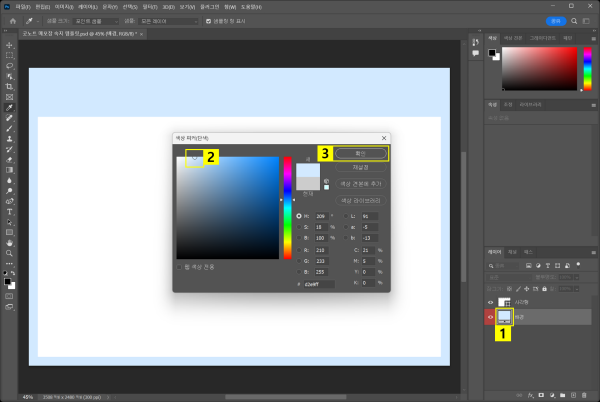
Task: Select the Rectangular Marquee tool
Action: coord(9,55)
